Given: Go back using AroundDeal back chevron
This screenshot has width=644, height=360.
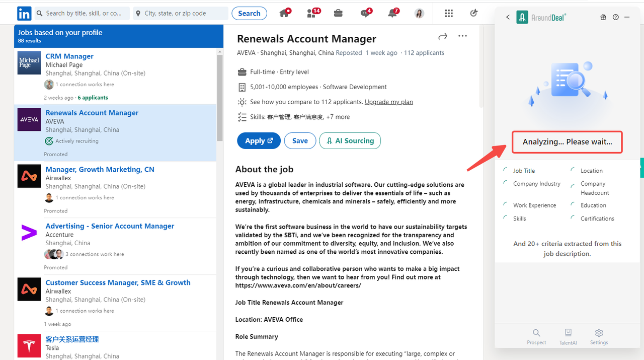Looking at the screenshot, I should [508, 17].
